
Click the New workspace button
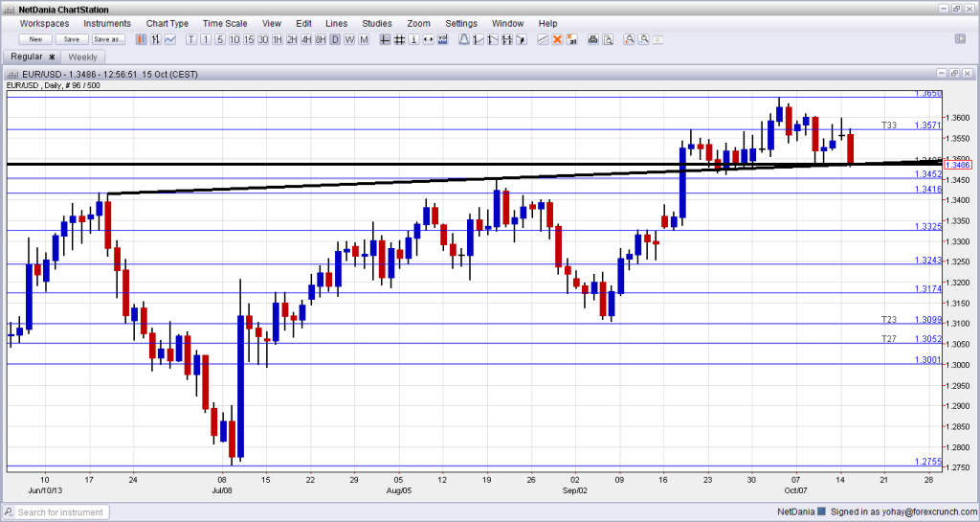(x=35, y=39)
